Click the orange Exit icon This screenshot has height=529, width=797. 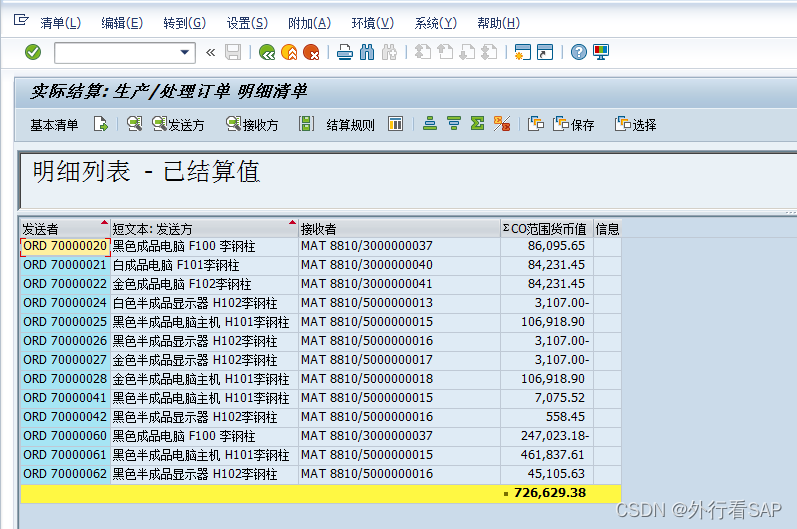[x=289, y=52]
